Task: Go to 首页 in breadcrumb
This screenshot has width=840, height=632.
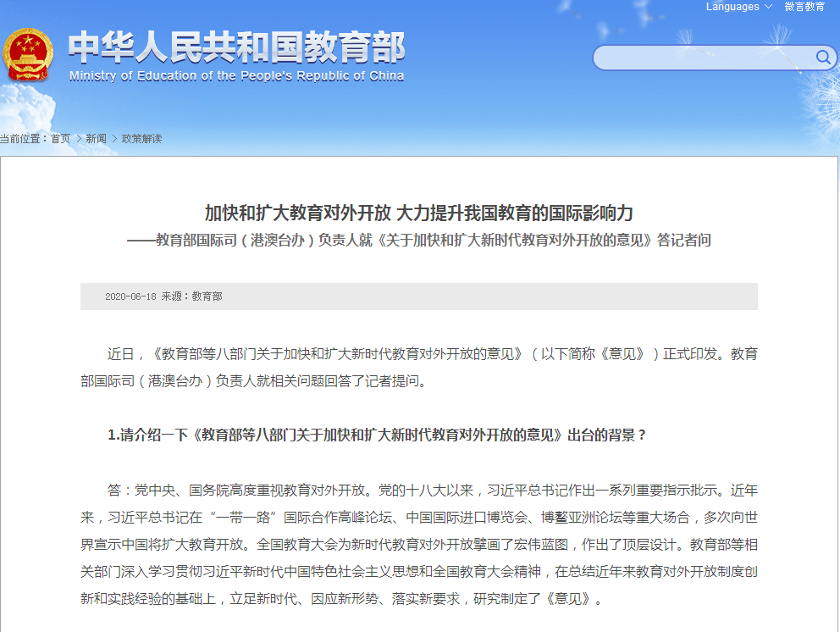Action: coord(60,138)
